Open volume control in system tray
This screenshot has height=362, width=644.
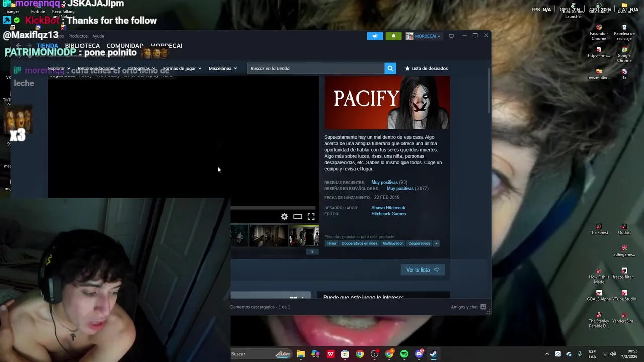click(614, 354)
